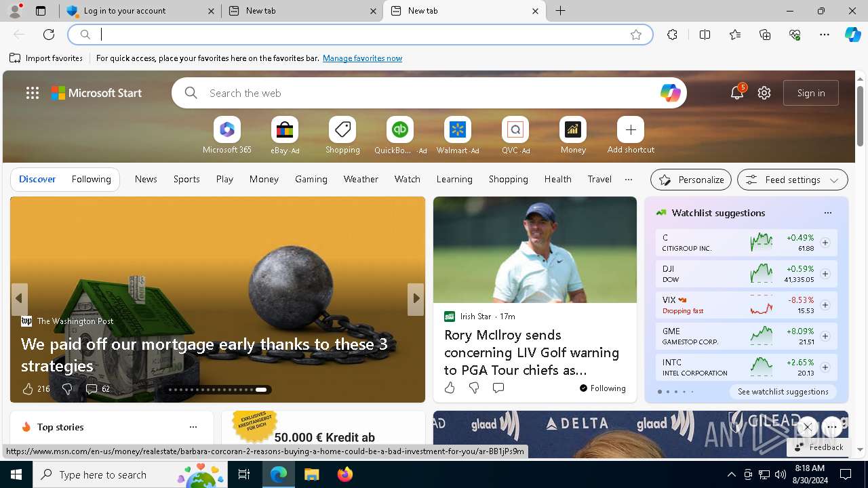The height and width of the screenshot is (488, 868).
Task: Open Watchlist suggestions more options
Action: [827, 213]
